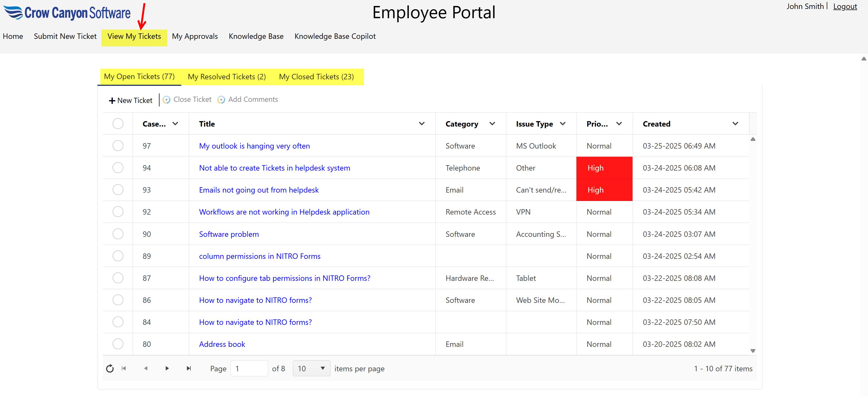Select the radio button for ticket 94
This screenshot has height=396, width=868.
tap(118, 168)
